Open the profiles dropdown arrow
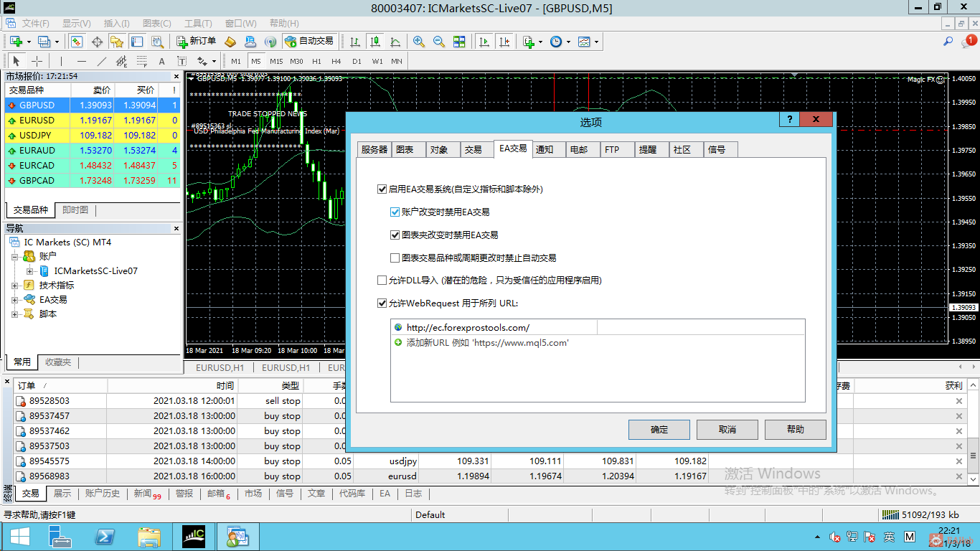The height and width of the screenshot is (551, 980). (x=57, y=42)
